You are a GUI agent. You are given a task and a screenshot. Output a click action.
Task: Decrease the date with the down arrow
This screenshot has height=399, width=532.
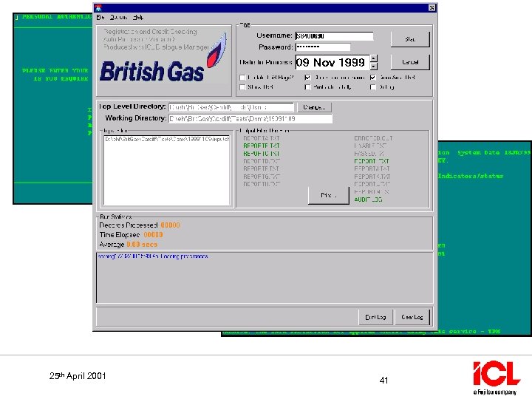pyautogui.click(x=374, y=66)
